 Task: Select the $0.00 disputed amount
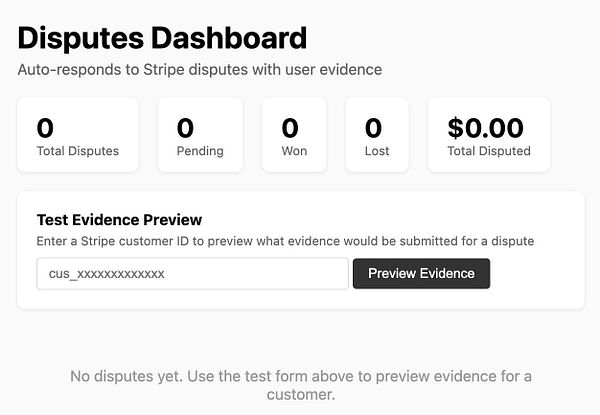coord(485,128)
